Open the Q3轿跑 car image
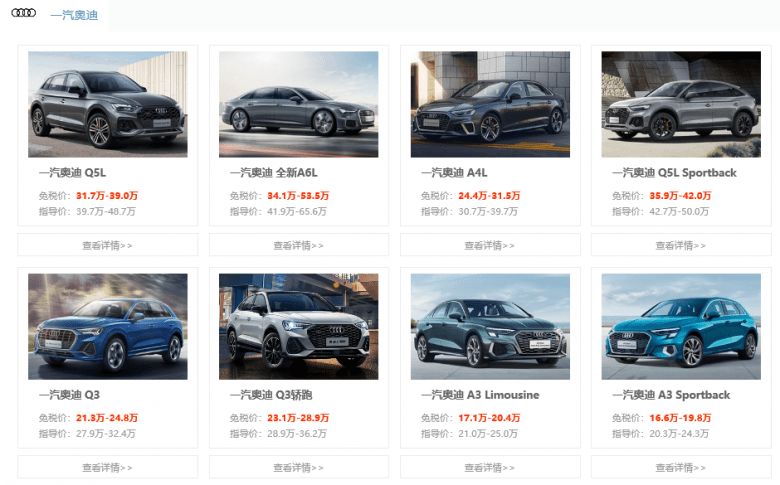The image size is (780, 485). pyautogui.click(x=298, y=326)
